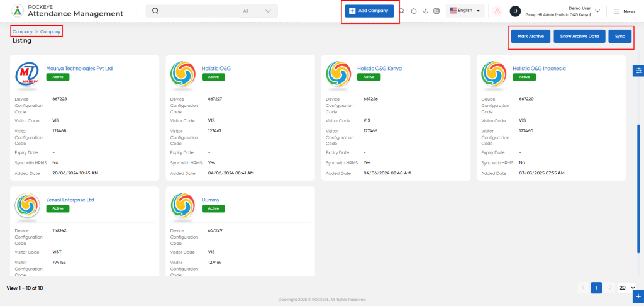644x306 pixels.
Task: Click Group HR Admin role text
Action: point(558,15)
